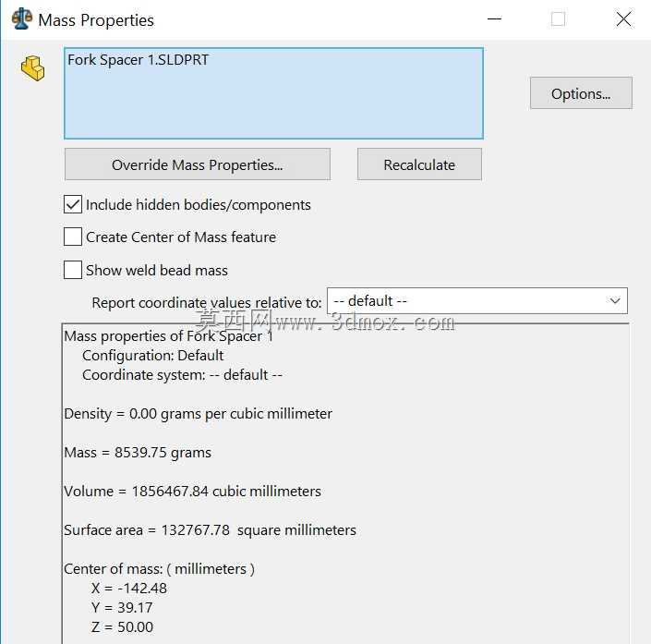
Task: Click the Recalculate button
Action: 419,164
